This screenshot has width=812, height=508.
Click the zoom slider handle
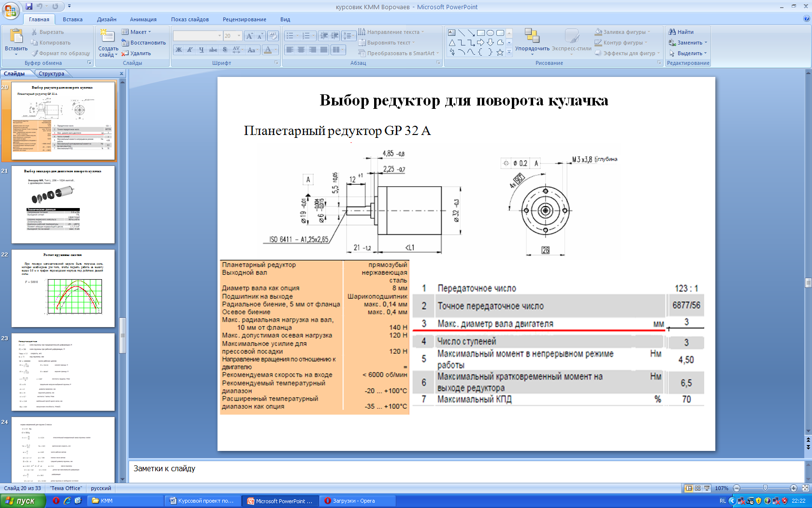(765, 488)
